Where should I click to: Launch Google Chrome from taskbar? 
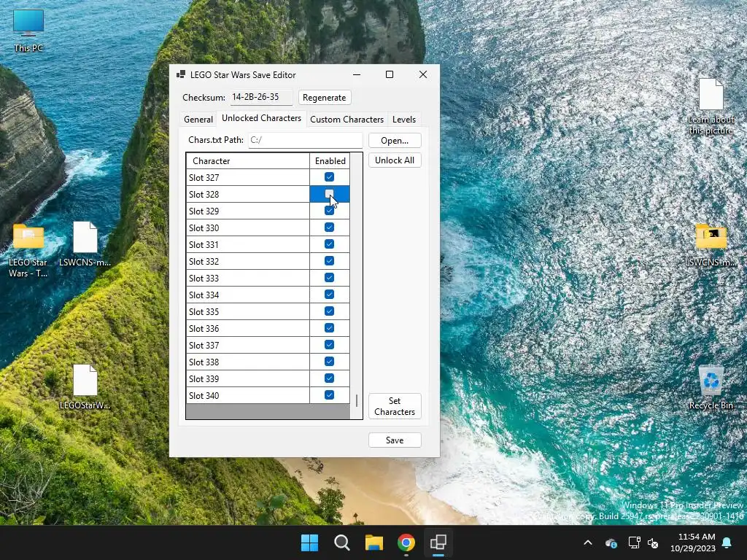[406, 542]
